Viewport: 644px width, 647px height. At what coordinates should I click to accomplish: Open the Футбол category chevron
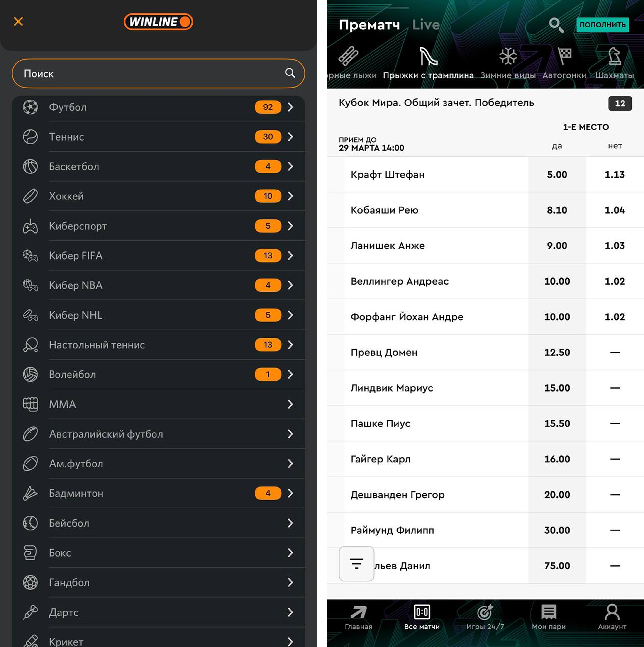(290, 107)
